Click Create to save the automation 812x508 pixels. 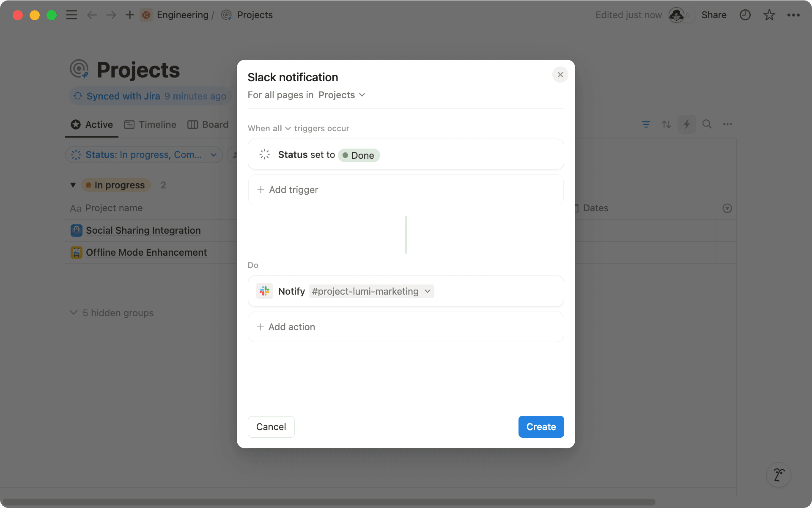point(541,427)
